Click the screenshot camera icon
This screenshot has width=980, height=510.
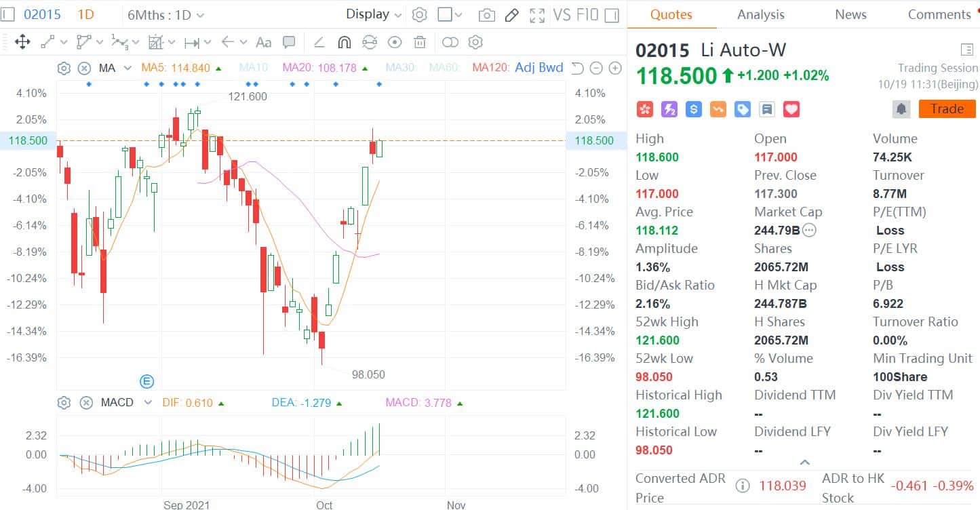tap(486, 15)
